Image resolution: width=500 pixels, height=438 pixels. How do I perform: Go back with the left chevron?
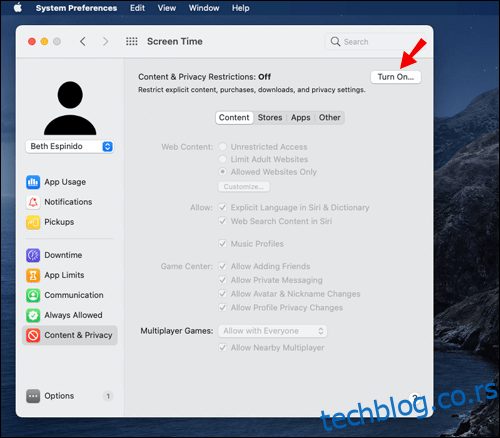point(83,41)
